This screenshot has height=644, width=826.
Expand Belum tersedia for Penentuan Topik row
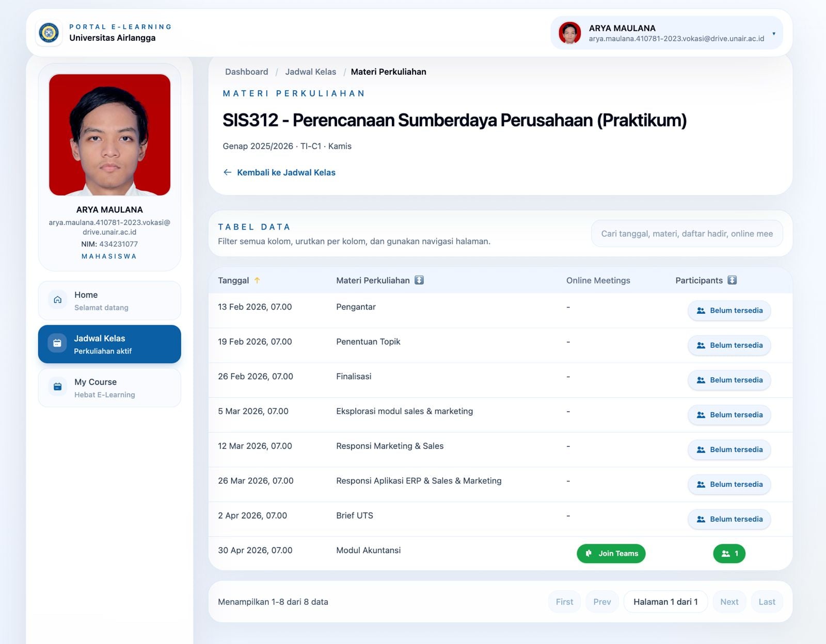click(x=729, y=345)
